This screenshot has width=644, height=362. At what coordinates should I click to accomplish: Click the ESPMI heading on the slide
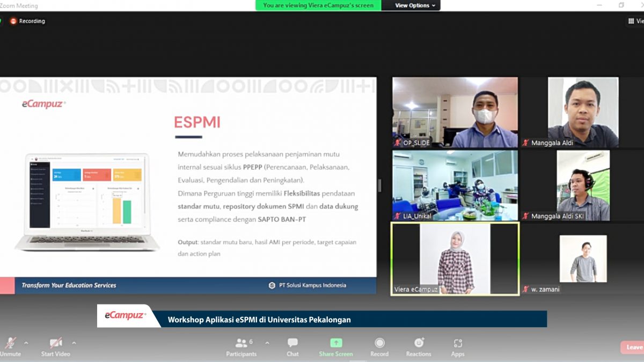point(197,122)
